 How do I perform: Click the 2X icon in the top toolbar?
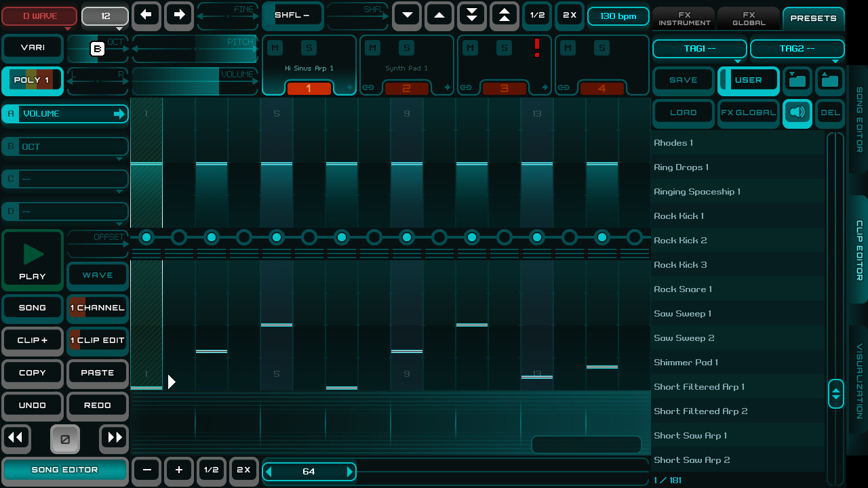(569, 15)
